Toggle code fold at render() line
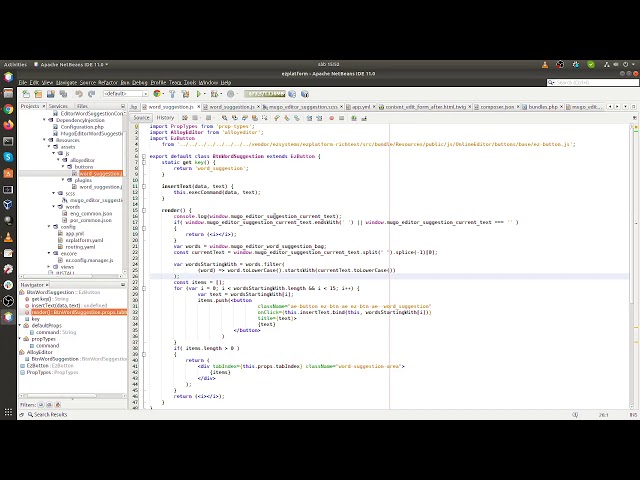Viewport: 640px width, 480px height. coord(144,211)
